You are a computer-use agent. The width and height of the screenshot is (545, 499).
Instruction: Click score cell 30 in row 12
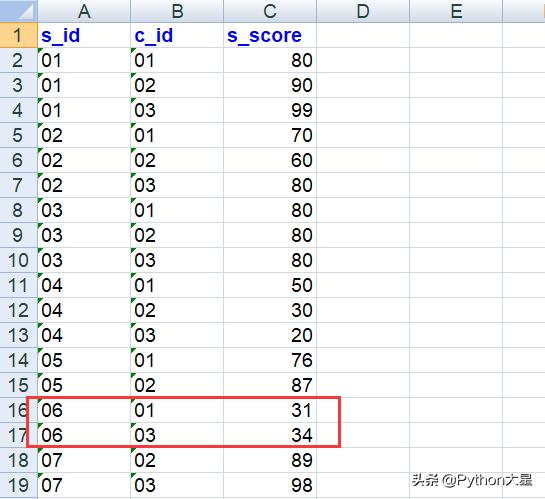[x=270, y=310]
